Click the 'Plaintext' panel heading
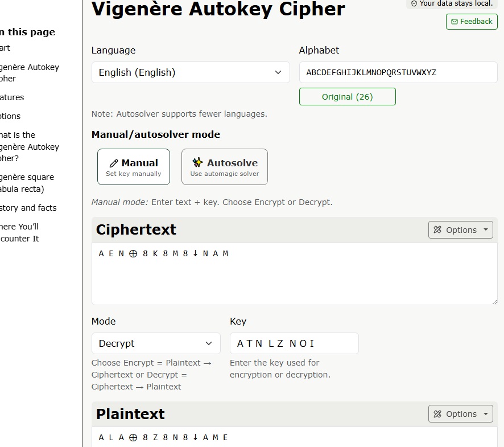The image size is (504, 447). [x=130, y=414]
